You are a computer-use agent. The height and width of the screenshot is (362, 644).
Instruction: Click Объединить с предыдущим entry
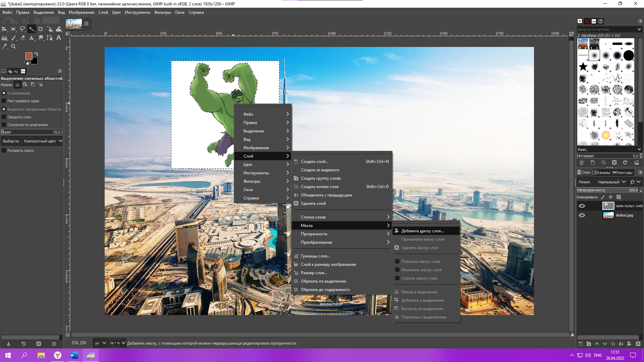click(x=342, y=195)
